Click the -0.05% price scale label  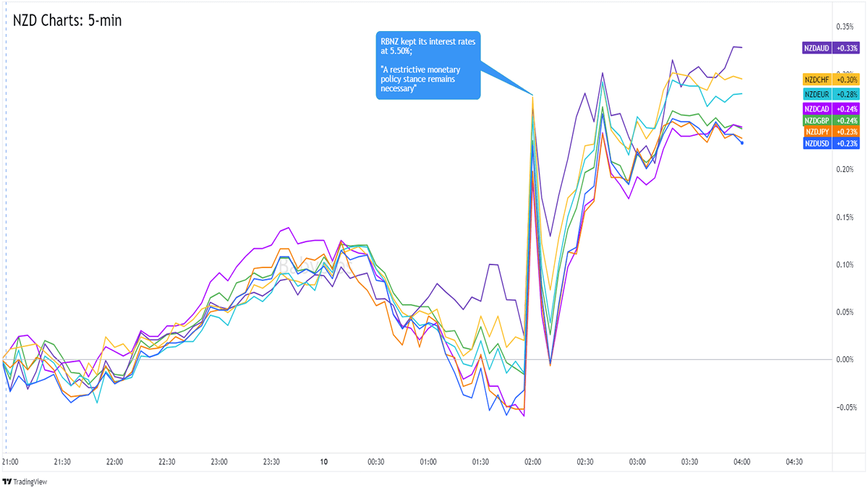tap(844, 407)
